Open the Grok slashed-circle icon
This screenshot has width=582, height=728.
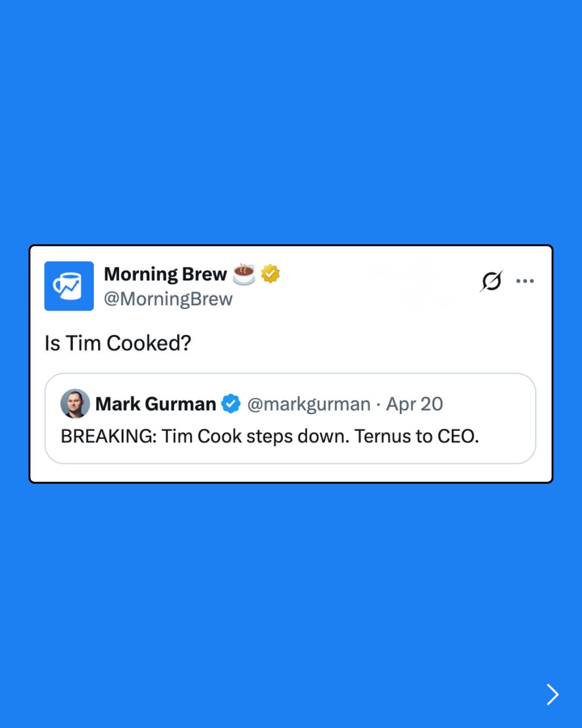point(491,281)
